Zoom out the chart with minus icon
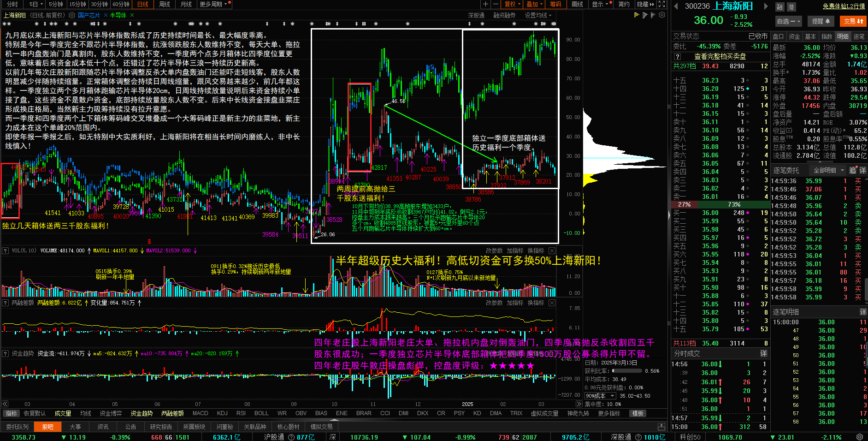This screenshot has height=441, width=868. tap(496, 4)
